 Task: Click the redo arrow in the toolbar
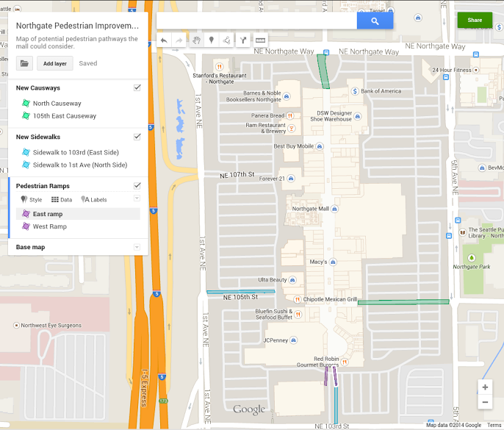click(x=179, y=40)
